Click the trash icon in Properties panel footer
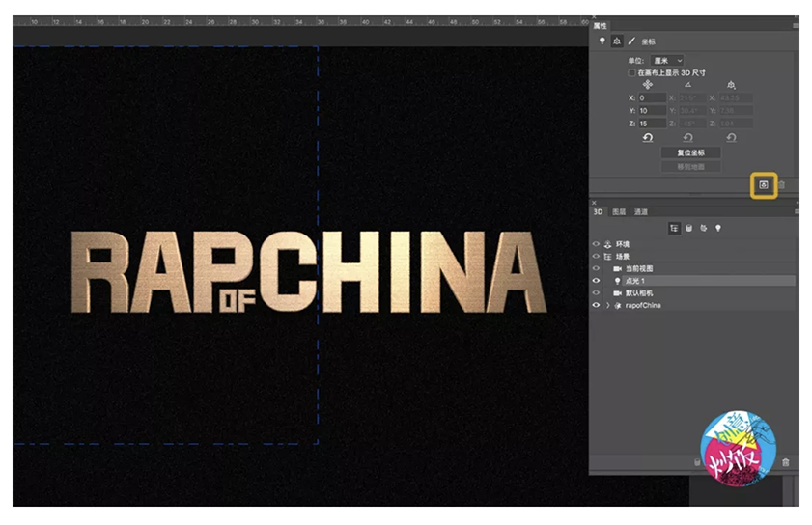Image resolution: width=812 pixels, height=525 pixels. [x=781, y=185]
